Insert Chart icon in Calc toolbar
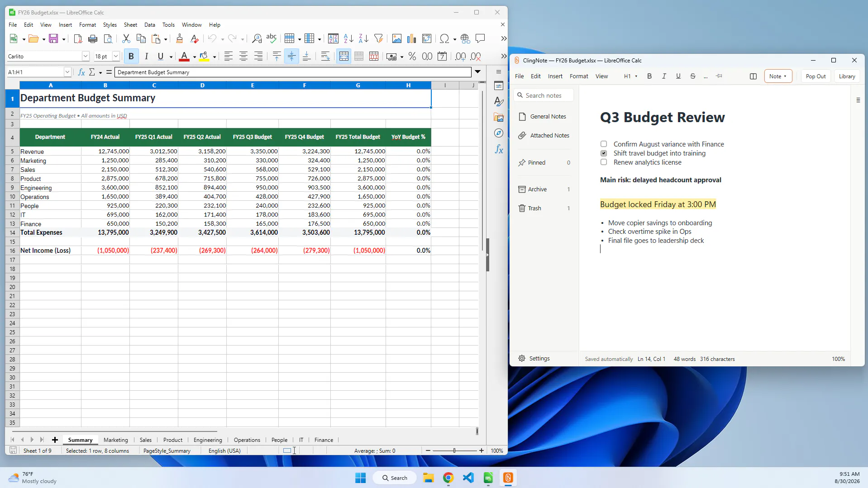This screenshot has width=868, height=488. (412, 38)
